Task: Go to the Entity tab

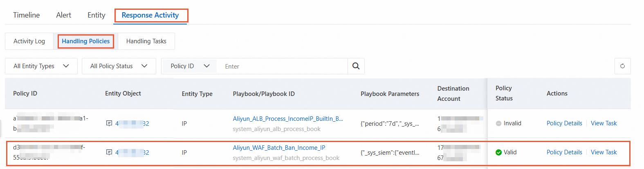Action: coord(96,15)
